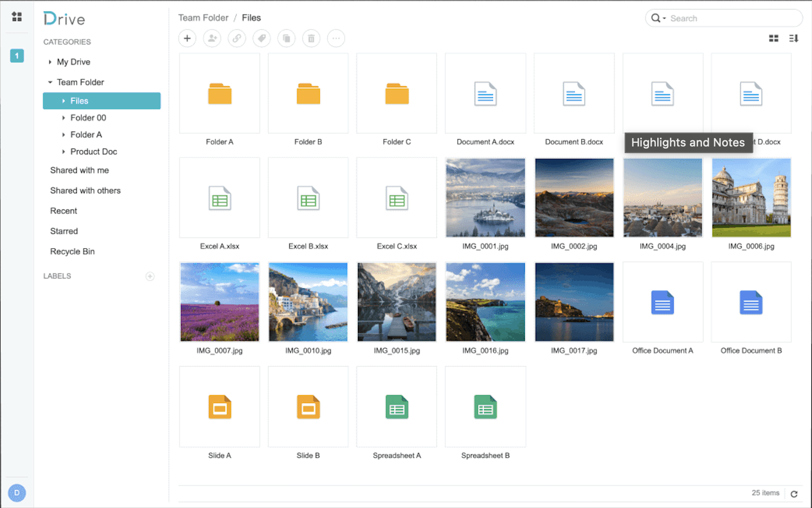Toggle the sort order button
Screen dimensions: 812x508
(x=793, y=38)
